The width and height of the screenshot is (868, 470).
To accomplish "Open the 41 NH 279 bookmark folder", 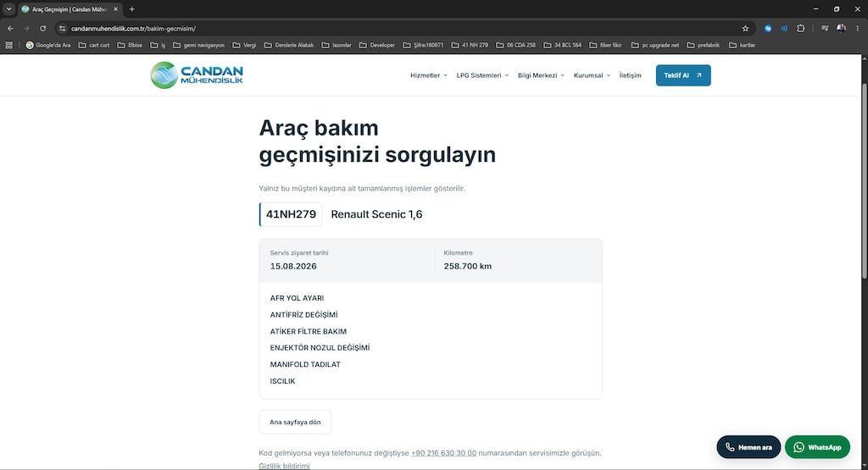I will [x=470, y=46].
